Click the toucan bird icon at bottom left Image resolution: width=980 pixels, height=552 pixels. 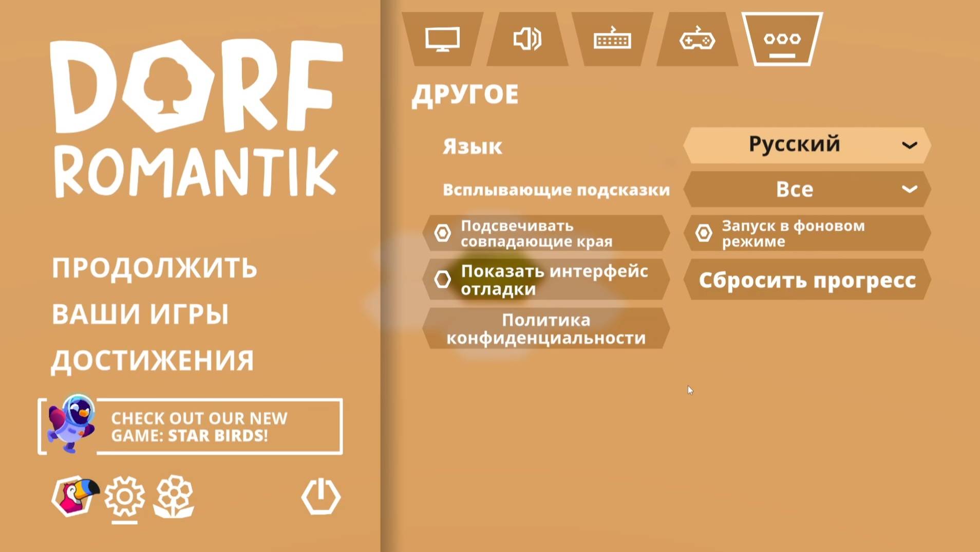point(73,496)
